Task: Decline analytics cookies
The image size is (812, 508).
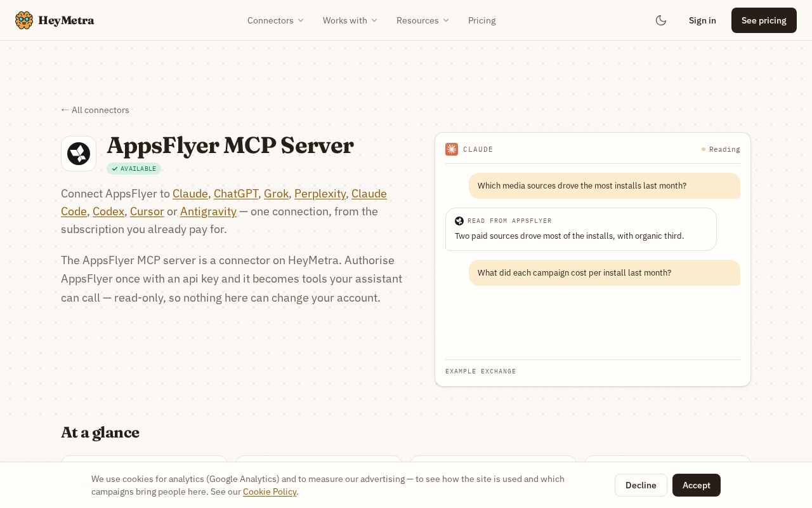Action: [641, 485]
